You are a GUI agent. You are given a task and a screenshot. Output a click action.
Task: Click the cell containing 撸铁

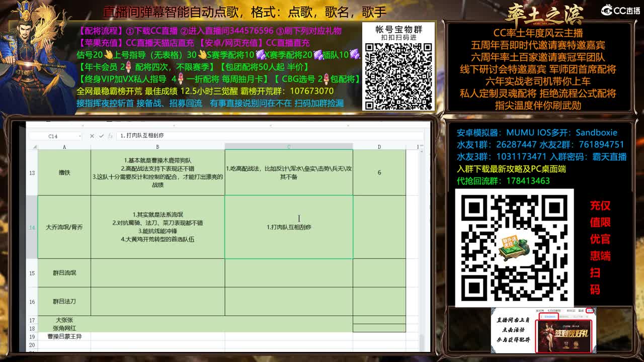[64, 172]
